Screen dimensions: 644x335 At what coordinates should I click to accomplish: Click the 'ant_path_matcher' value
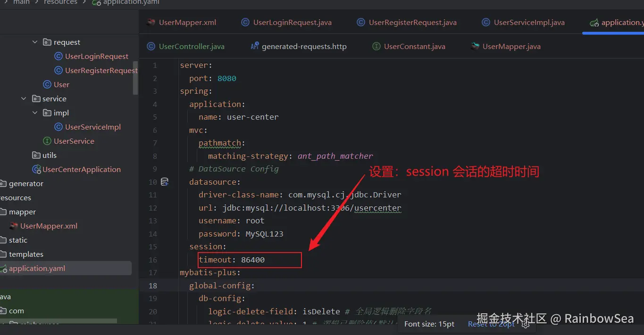pyautogui.click(x=335, y=156)
